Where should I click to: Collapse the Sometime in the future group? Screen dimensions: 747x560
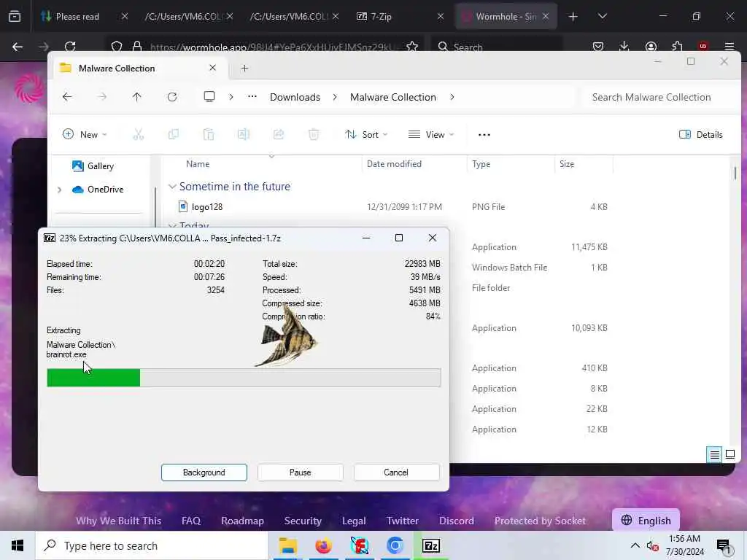(x=172, y=187)
